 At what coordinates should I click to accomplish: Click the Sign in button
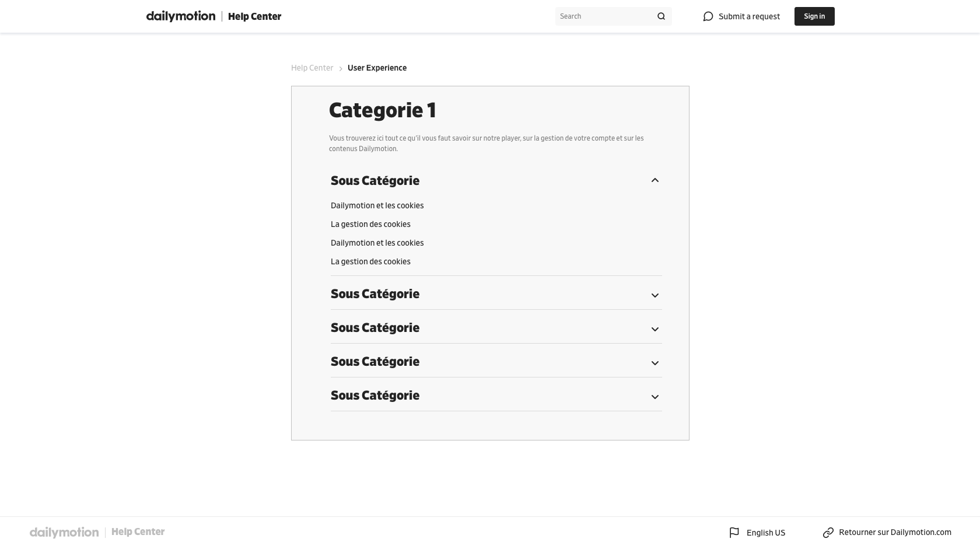[814, 16]
